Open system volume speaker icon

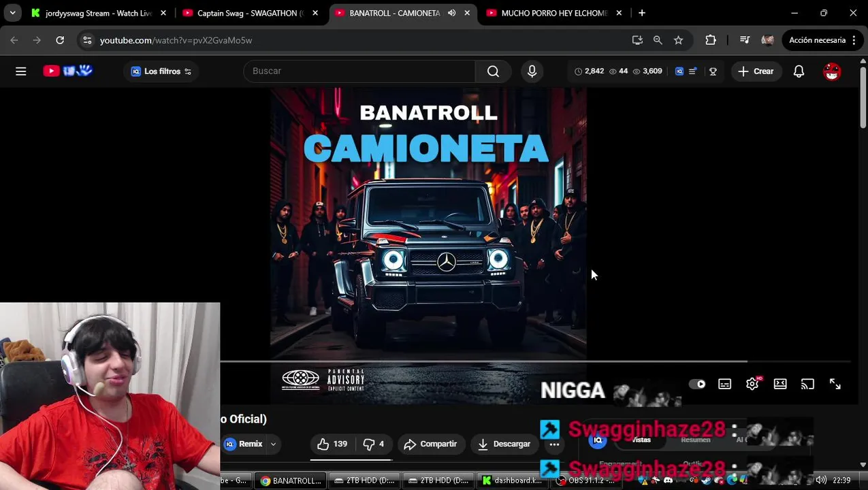821,480
